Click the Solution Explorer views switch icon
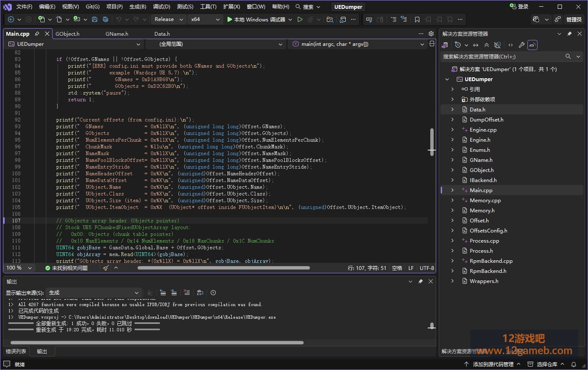The height and width of the screenshot is (370, 588). 445,45
